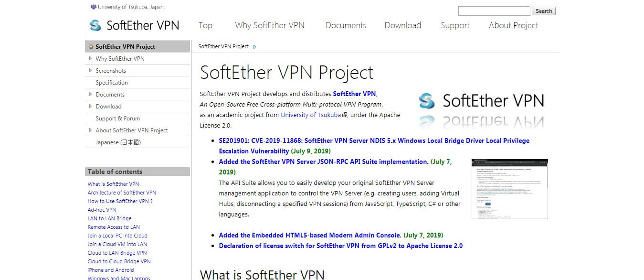Expand the Why SoftEther VPN sidebar arrow
This screenshot has width=644, height=280.
point(91,59)
